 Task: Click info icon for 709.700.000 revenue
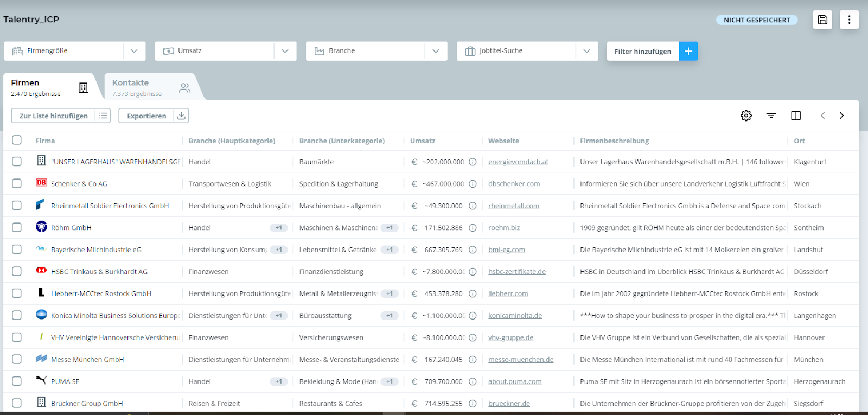pyautogui.click(x=473, y=381)
